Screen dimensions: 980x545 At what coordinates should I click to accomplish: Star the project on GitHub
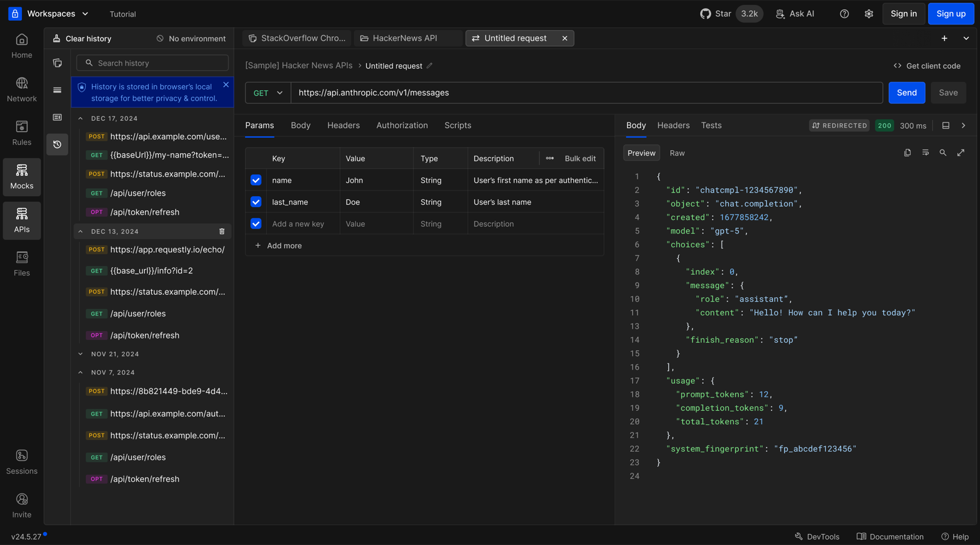pos(731,13)
